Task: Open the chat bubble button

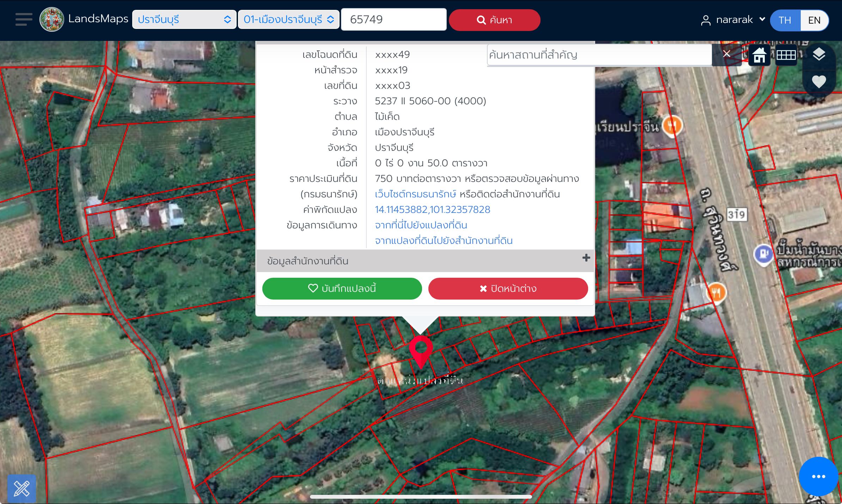Action: click(x=818, y=477)
